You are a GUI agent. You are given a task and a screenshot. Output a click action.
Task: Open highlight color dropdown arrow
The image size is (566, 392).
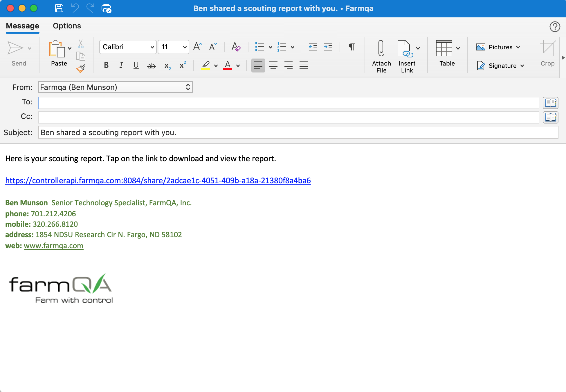pos(216,66)
